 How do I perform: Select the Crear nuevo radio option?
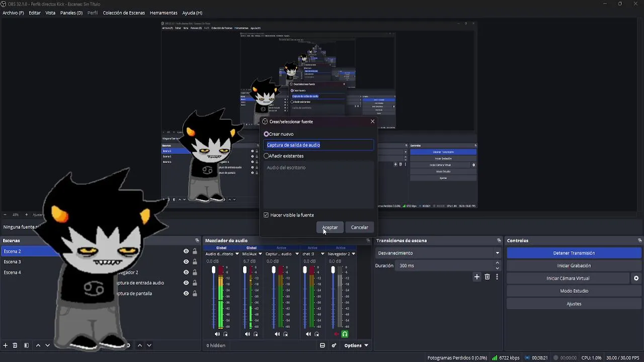click(267, 134)
